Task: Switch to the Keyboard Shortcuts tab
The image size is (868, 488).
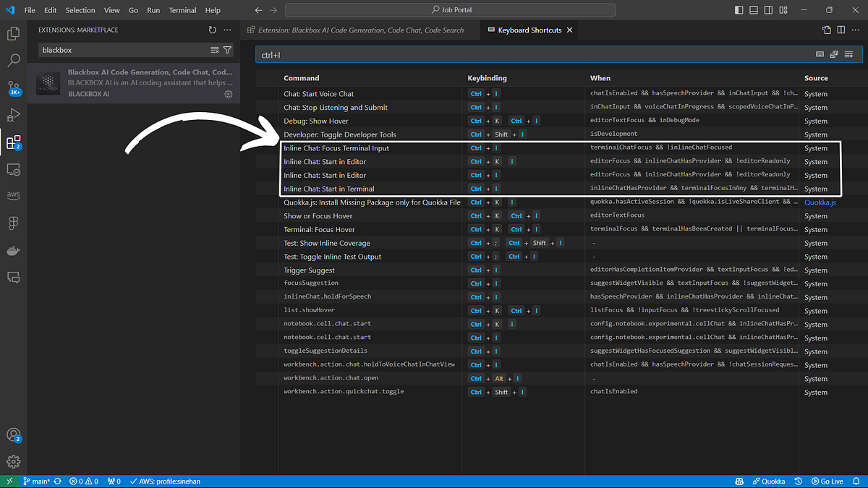Action: pyautogui.click(x=529, y=30)
